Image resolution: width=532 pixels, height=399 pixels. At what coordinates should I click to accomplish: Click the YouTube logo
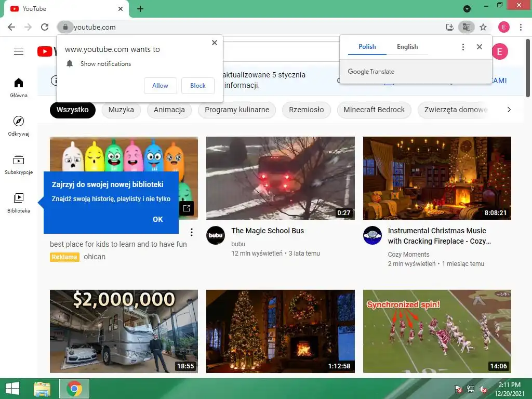[x=46, y=51]
